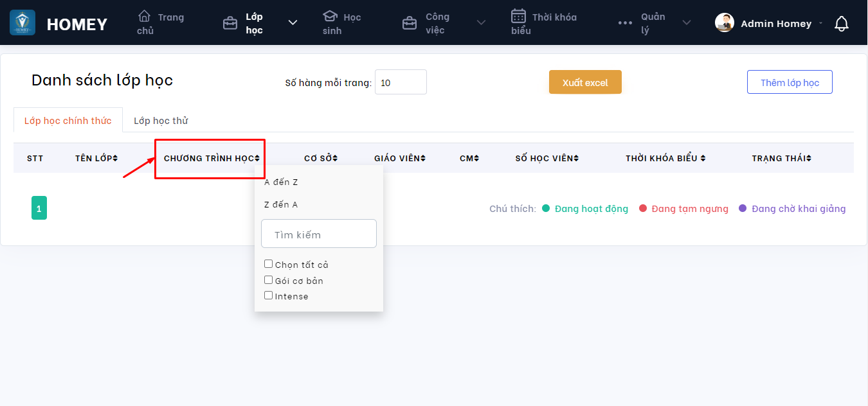Switch to the Lớp học thử tab
The height and width of the screenshot is (406, 868).
(x=161, y=121)
